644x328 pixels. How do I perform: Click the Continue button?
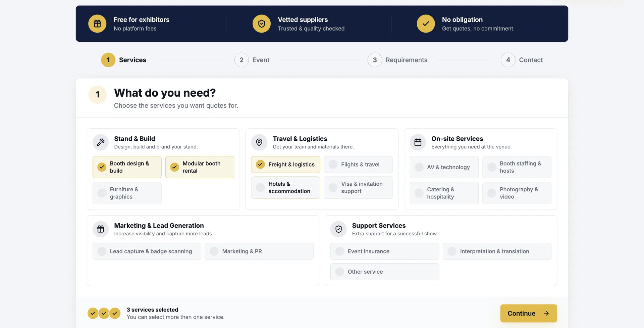[529, 314]
